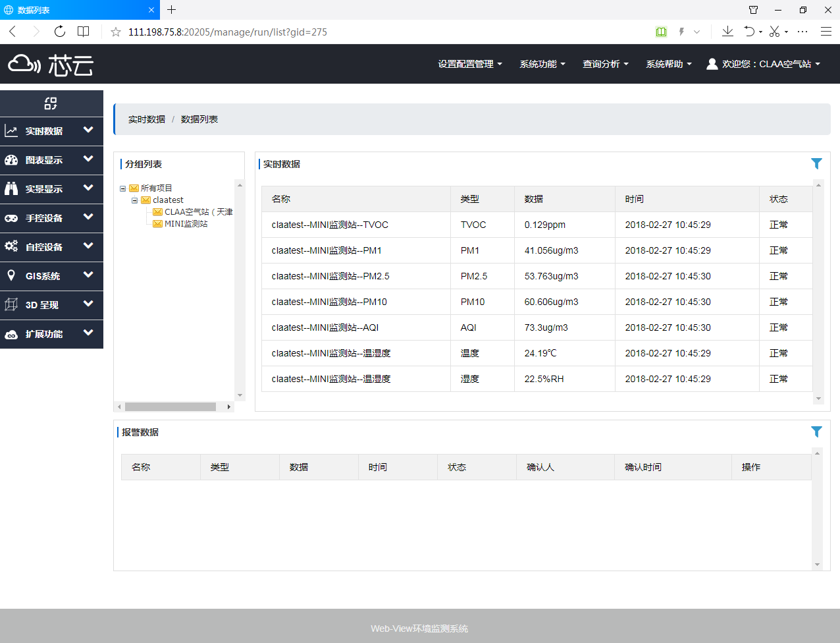Click the 扩展功能 cloud icon
Screen dimensions: 840x643
11,334
